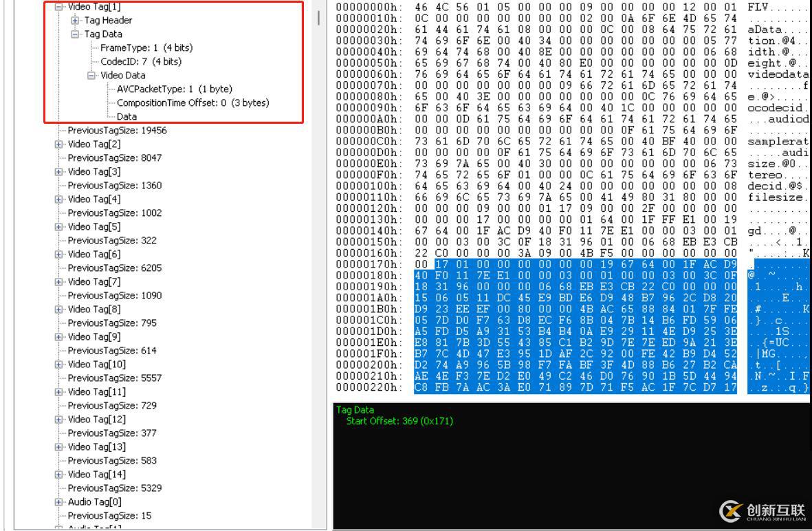Expand Video Tag[14] tree node

[59, 474]
